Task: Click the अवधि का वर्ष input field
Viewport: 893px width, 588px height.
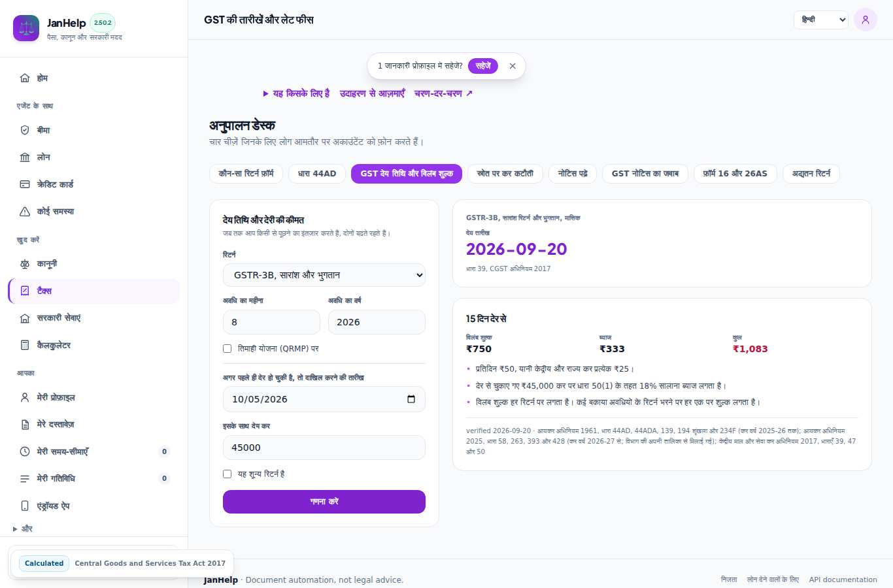Action: coord(377,322)
